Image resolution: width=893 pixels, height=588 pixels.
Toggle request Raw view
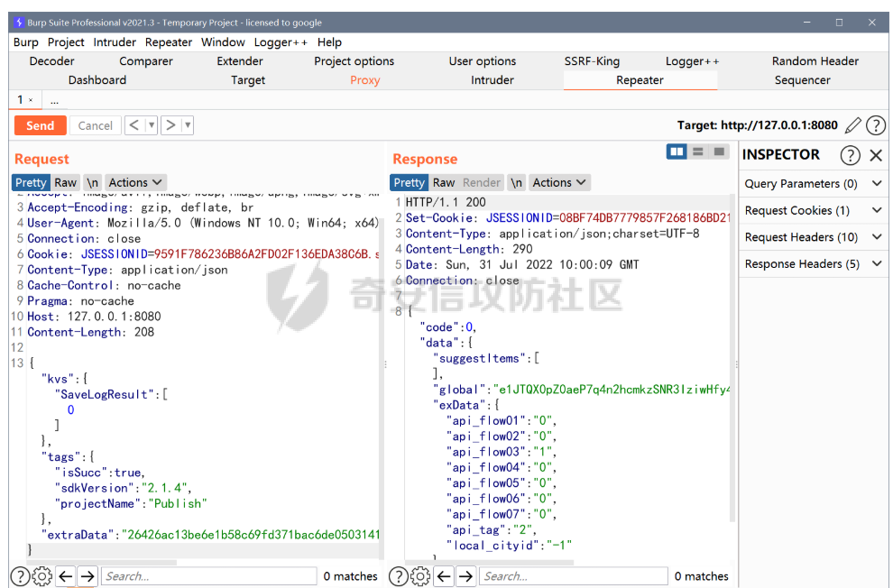point(66,183)
